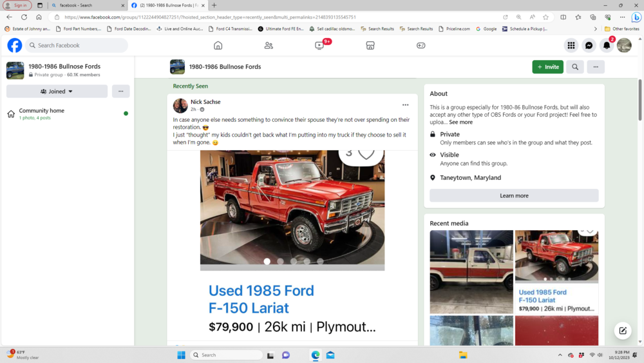Expand more bookmarks chevron in favorites bar
The image size is (644, 363).
coord(596,29)
